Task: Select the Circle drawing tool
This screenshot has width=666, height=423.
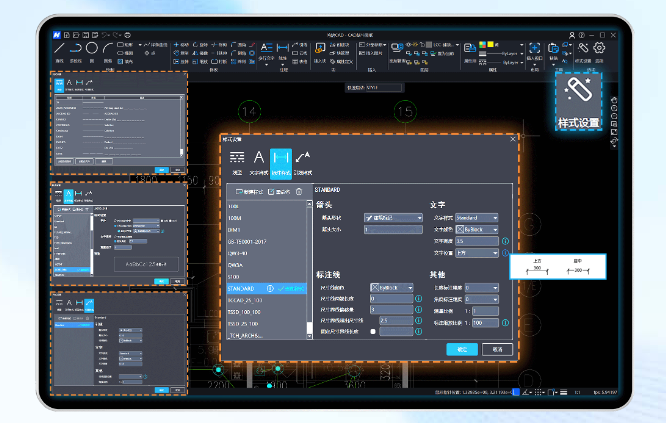Action: (x=91, y=47)
